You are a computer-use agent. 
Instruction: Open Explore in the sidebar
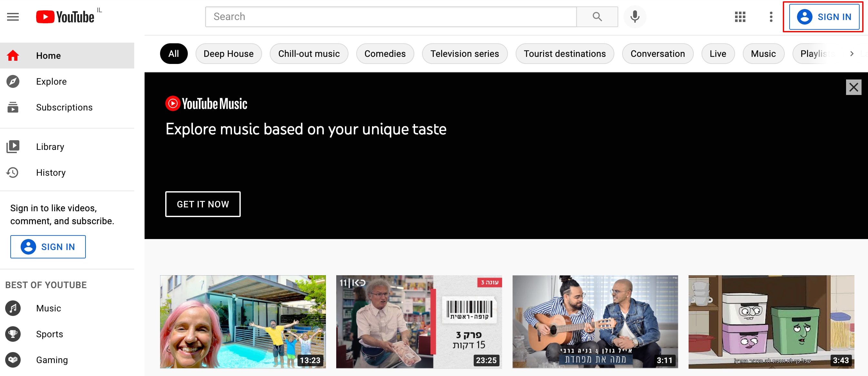(67, 81)
